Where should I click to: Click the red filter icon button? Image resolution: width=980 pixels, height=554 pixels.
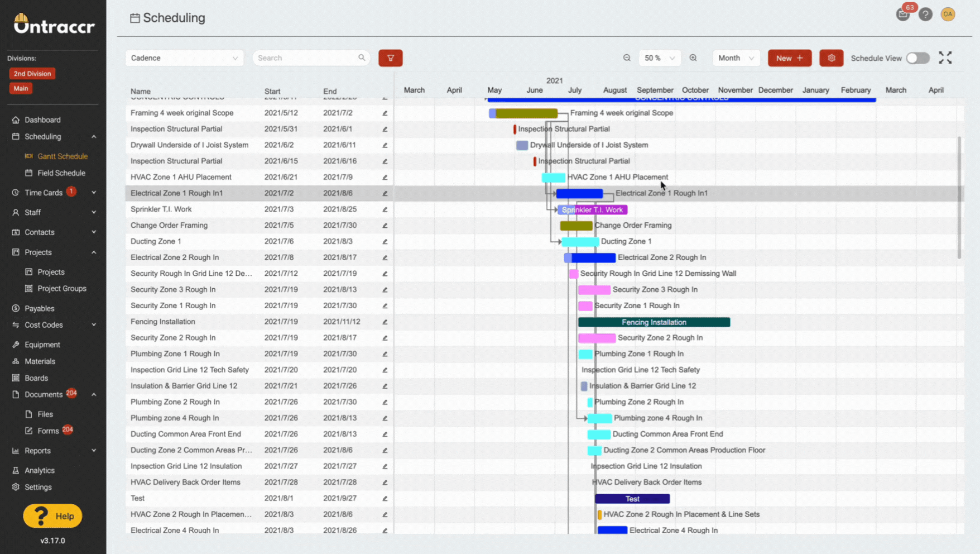point(390,58)
